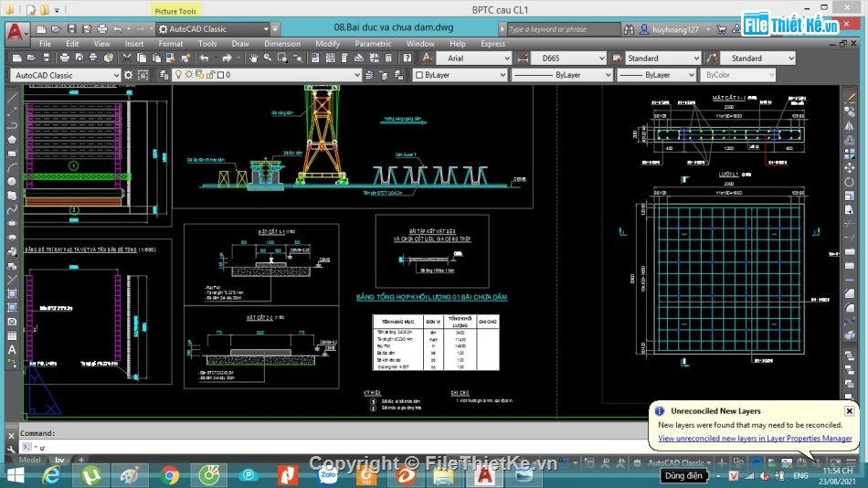Screen dimensions: 868x488
Task: Select the Rotate tool in Modify toolbar
Action: pos(850,182)
